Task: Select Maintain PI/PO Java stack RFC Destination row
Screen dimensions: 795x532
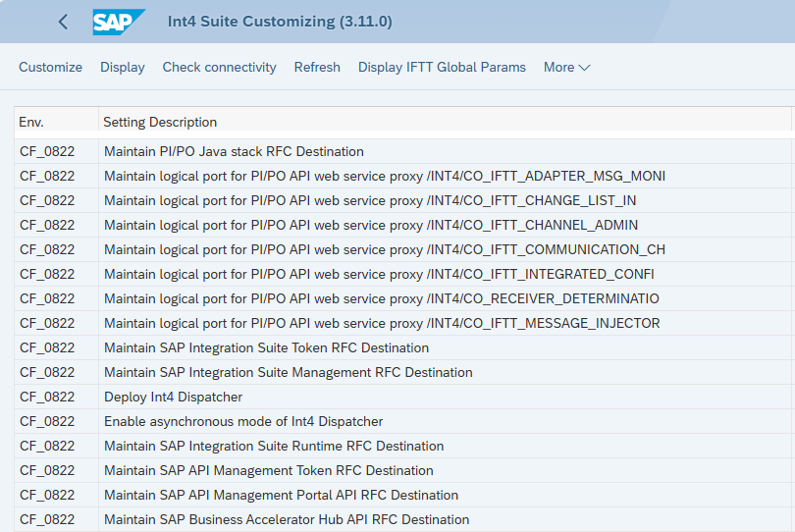Action: click(234, 151)
